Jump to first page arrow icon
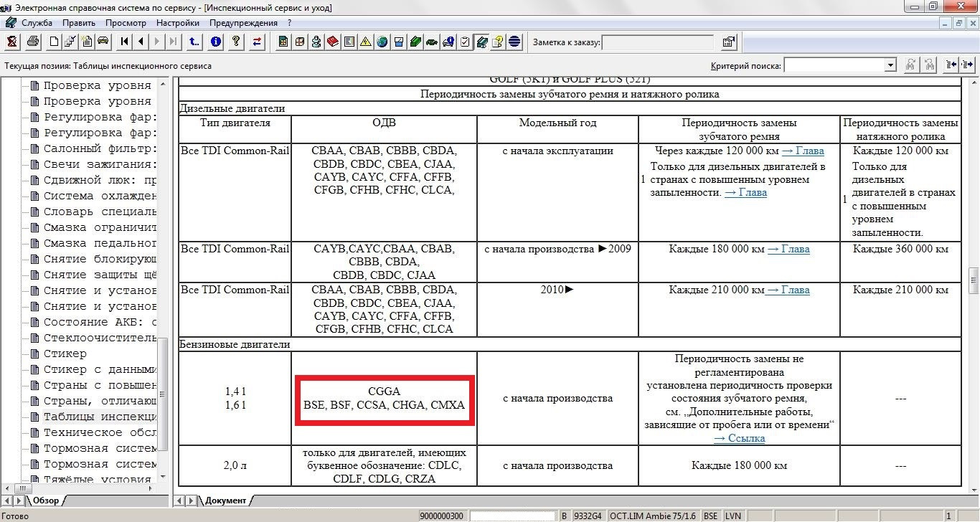 click(x=124, y=42)
